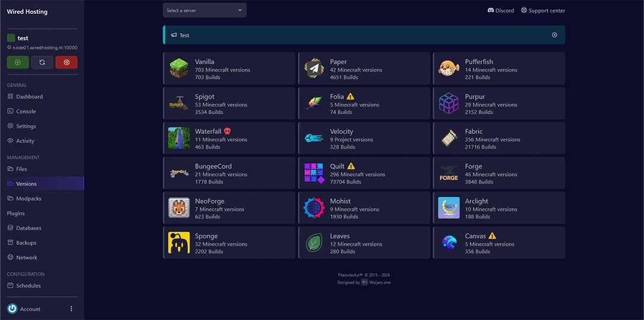Open the Support center link
644x320 pixels.
pos(543,10)
